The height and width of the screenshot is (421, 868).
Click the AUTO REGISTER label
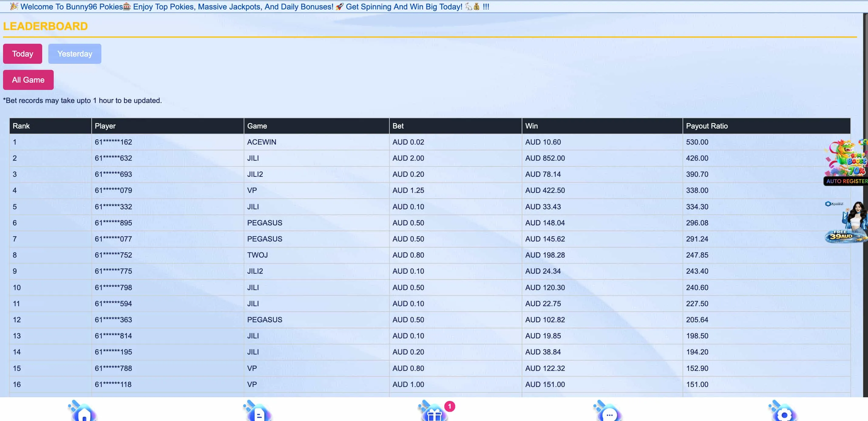(846, 181)
